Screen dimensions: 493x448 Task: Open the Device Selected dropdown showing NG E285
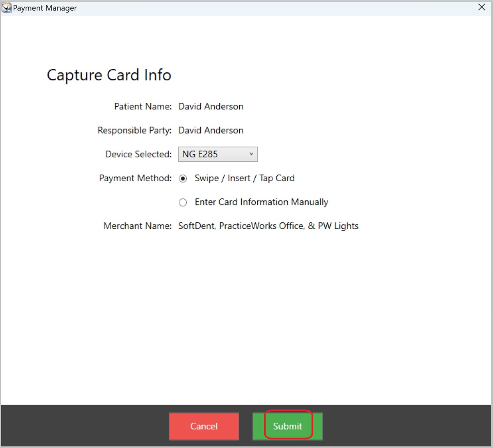(x=217, y=154)
